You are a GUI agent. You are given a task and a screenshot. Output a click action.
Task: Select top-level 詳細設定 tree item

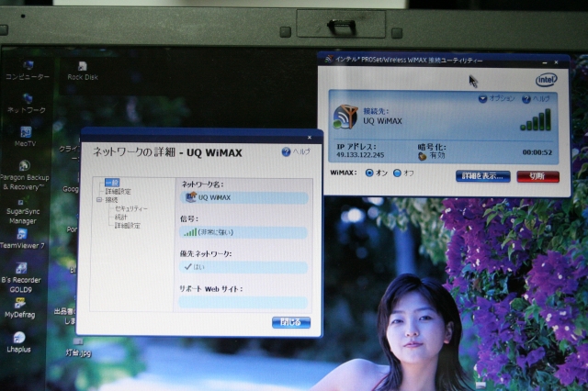point(118,192)
